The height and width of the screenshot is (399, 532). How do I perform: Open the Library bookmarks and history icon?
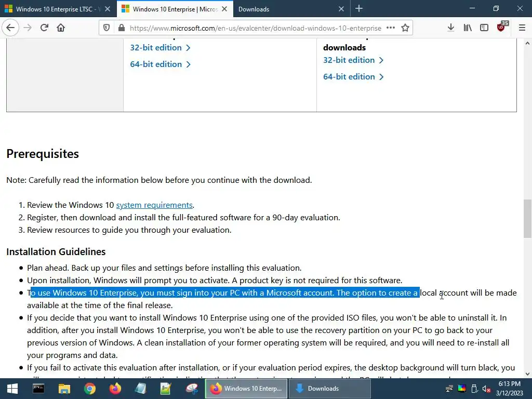coord(468,28)
